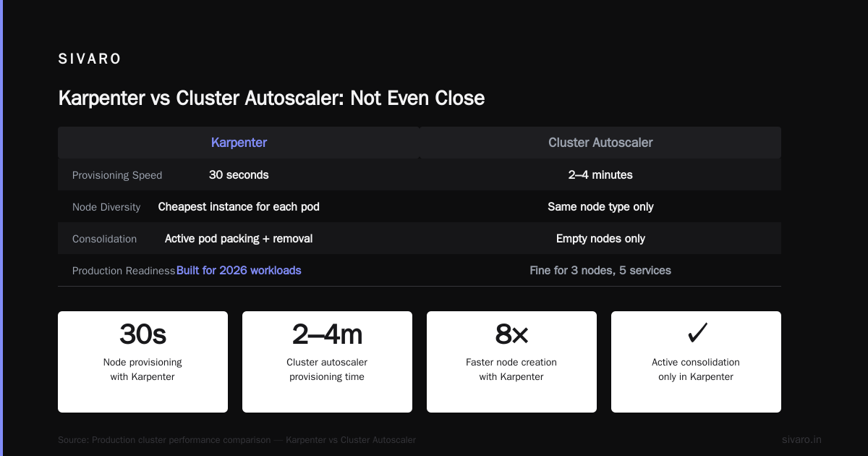
Task: Click the Provisioning Speed row label
Action: point(117,175)
